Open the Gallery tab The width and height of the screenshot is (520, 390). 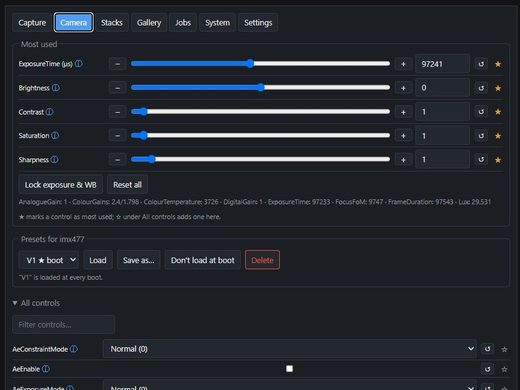[149, 23]
